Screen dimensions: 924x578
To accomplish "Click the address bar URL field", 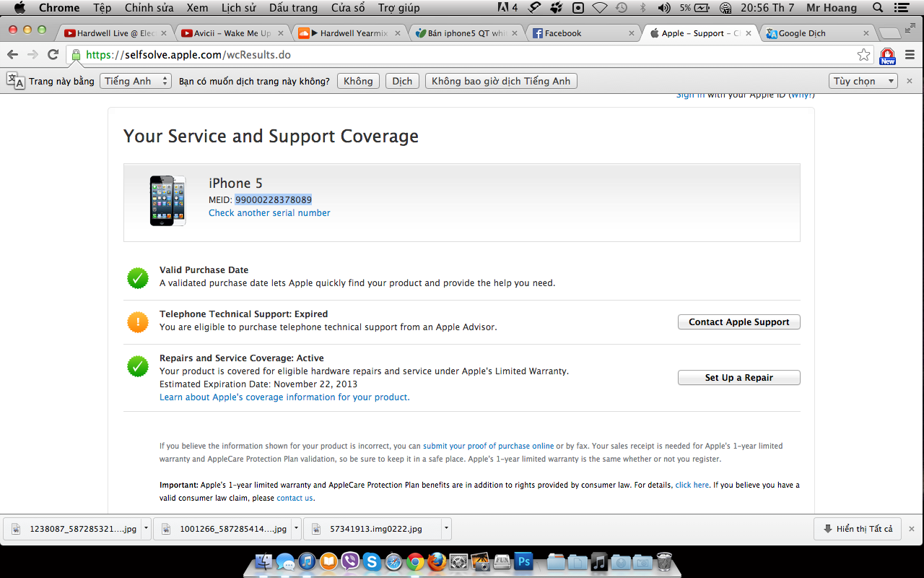I will 469,55.
